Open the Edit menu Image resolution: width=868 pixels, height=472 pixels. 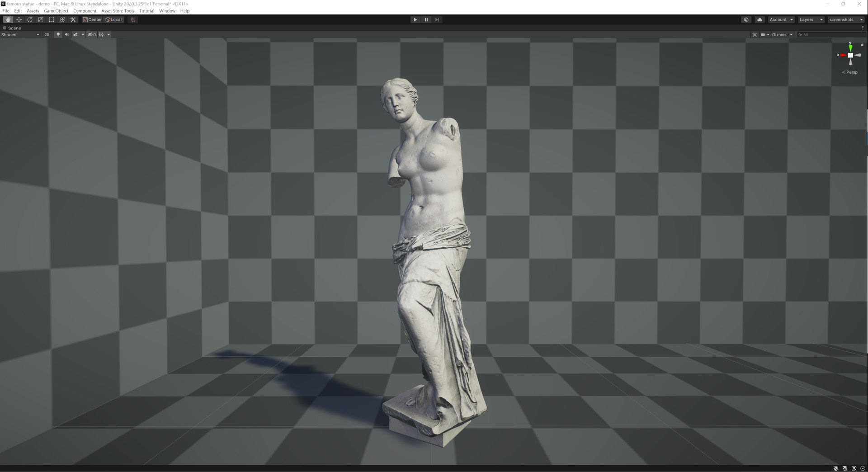[x=18, y=11]
